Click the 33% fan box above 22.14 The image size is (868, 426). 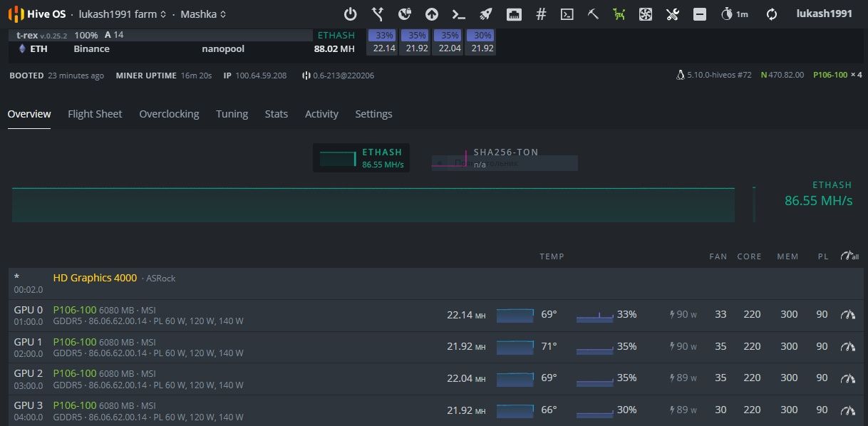(383, 35)
